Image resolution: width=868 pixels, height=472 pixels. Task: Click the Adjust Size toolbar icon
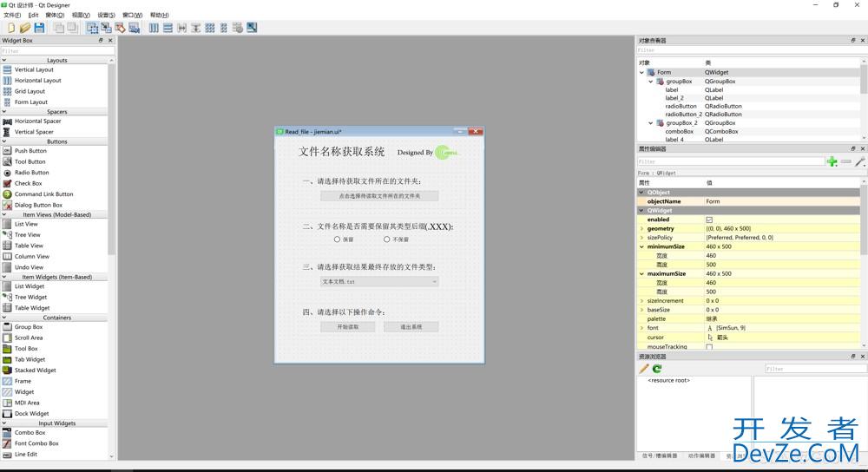pos(252,28)
